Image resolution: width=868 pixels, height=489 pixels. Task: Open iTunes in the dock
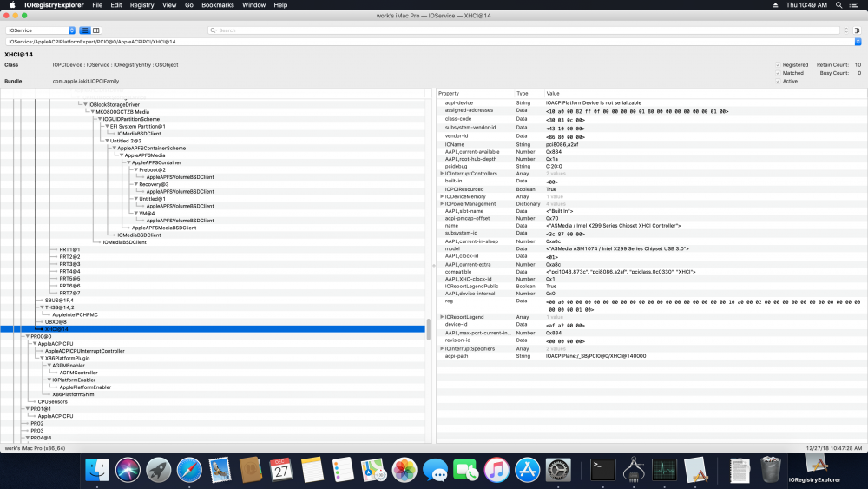click(x=496, y=471)
